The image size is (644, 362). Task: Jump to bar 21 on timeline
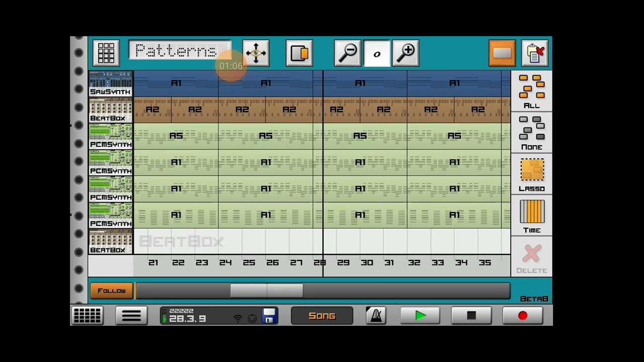click(153, 262)
